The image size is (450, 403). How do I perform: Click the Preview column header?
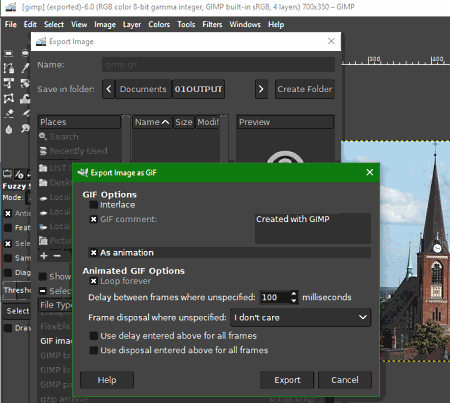[285, 122]
